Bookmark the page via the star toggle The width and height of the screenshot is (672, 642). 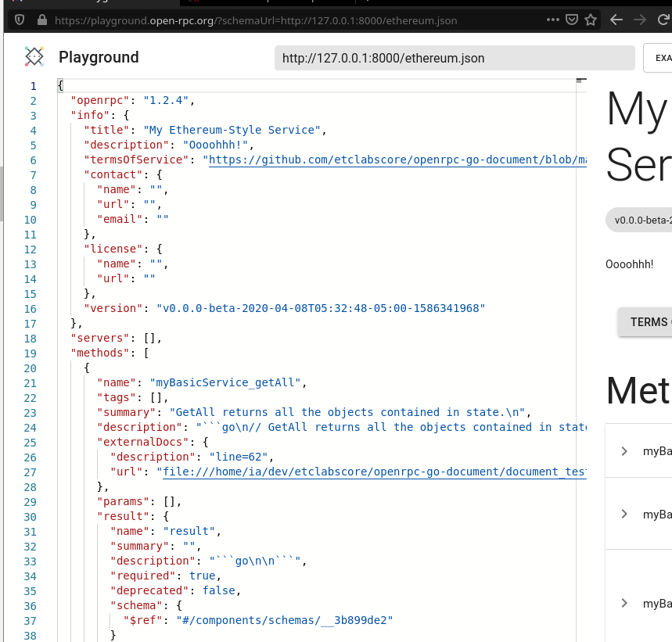click(591, 21)
